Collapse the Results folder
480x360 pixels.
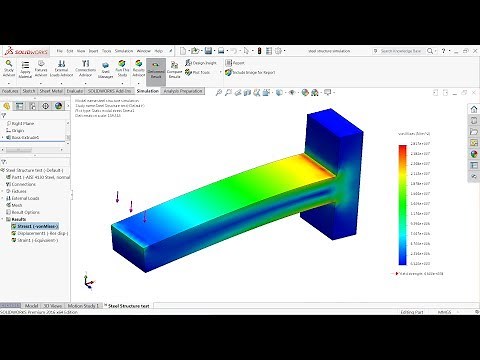[3, 219]
